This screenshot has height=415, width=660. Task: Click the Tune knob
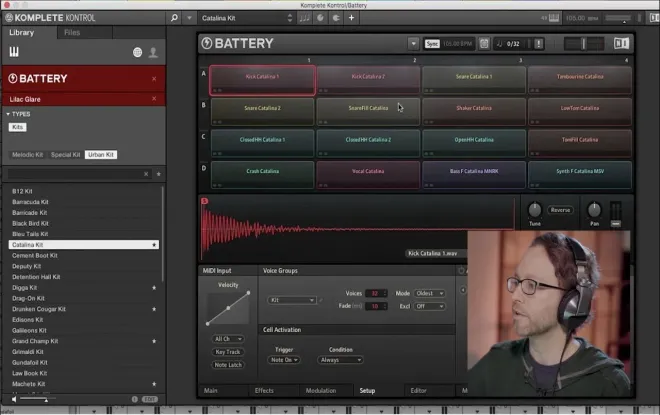tap(535, 210)
